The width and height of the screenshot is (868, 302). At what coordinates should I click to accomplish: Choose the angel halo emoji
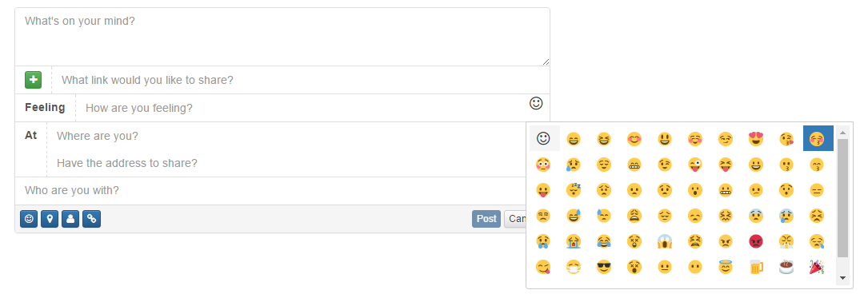click(x=725, y=267)
